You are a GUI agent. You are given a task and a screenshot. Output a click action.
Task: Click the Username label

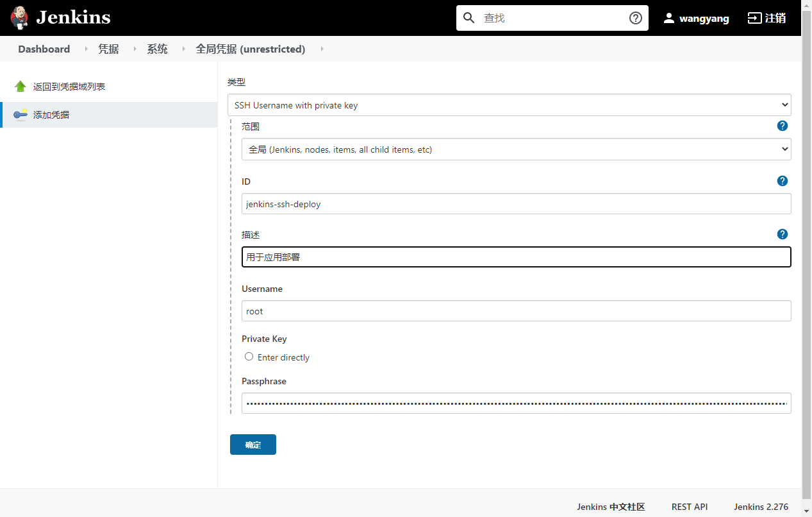[262, 289]
